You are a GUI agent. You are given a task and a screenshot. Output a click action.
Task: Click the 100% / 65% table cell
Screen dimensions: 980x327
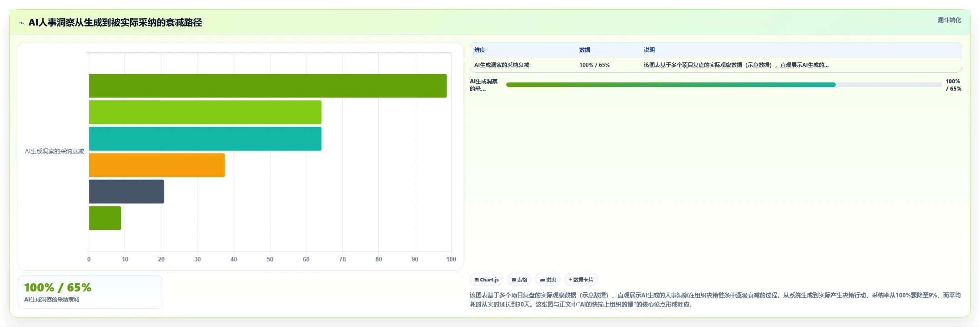(x=594, y=65)
